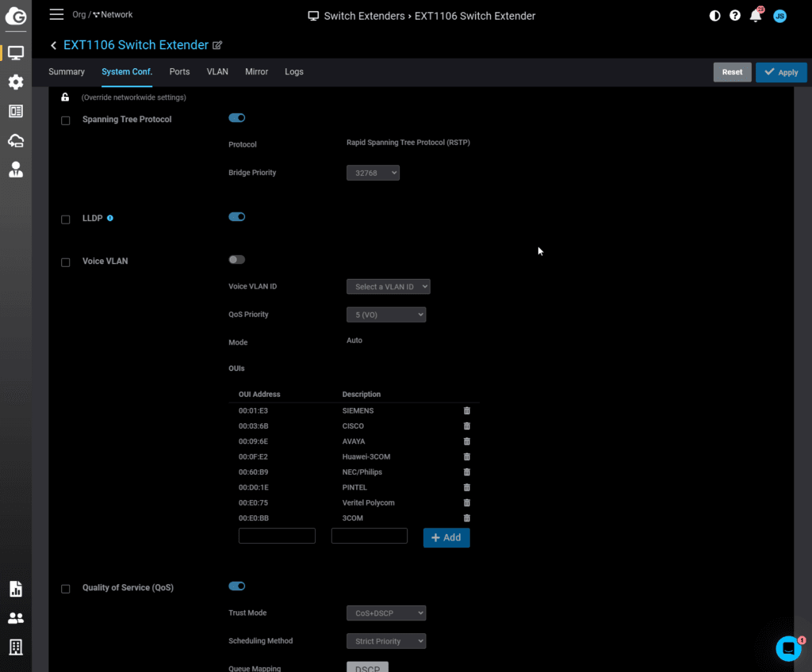Open the settings gear in sidebar
Image resolution: width=812 pixels, height=672 pixels.
click(x=16, y=82)
